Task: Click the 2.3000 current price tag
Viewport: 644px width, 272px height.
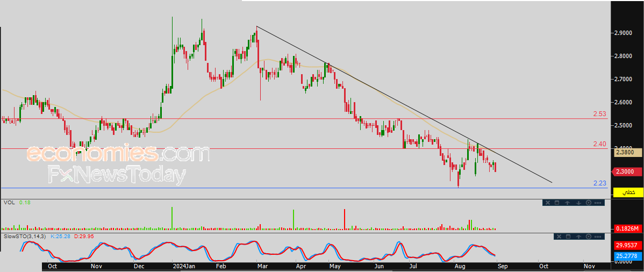Action: (x=627, y=171)
